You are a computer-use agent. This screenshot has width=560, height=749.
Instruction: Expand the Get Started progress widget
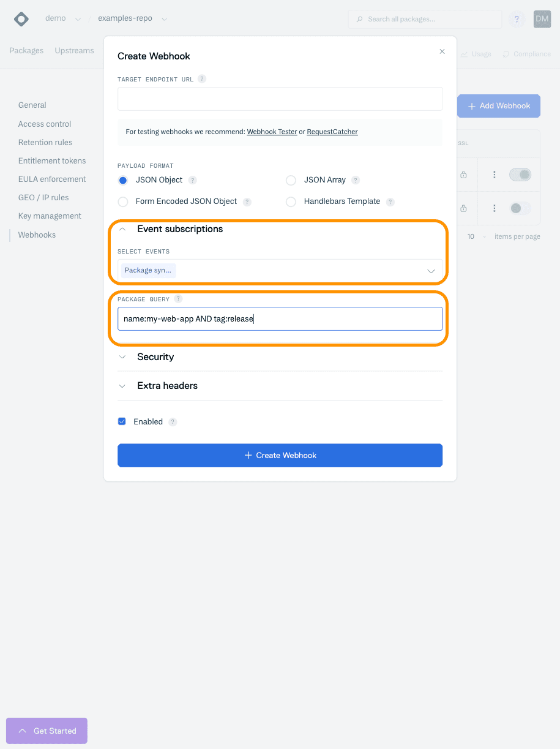coord(47,731)
